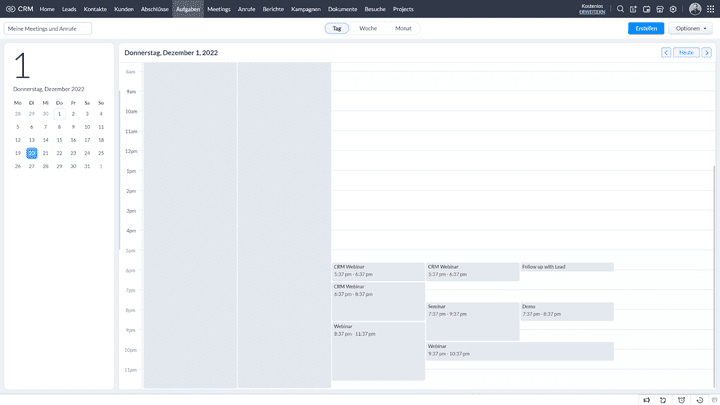The height and width of the screenshot is (405, 720).
Task: Open the calendar icon in top bar
Action: tap(647, 9)
